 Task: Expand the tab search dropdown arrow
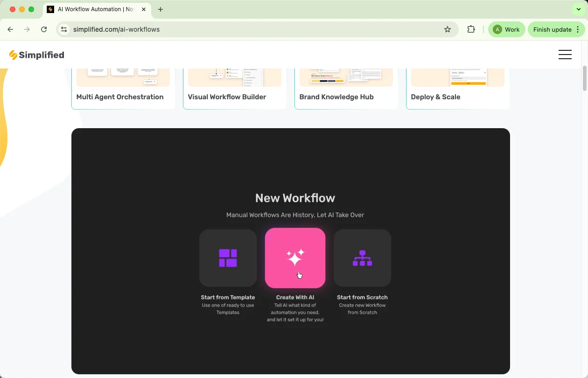(579, 9)
